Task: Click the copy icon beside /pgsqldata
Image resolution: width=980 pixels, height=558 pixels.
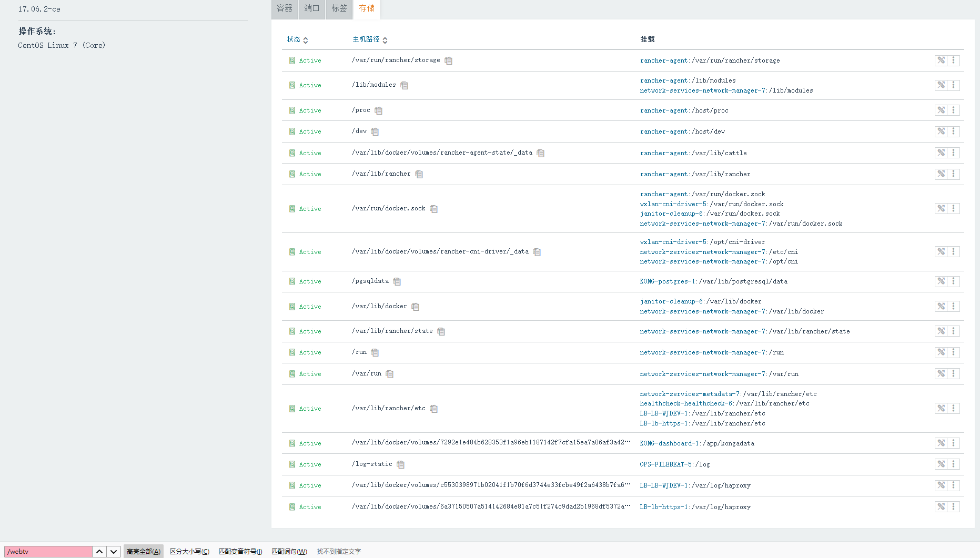Action: [397, 281]
